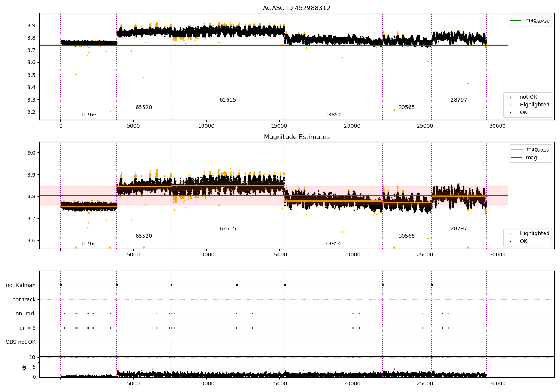Viewport: 560px width, 392px height.
Task: Click x-axis tick 10000 under the dr plot
Action: pyautogui.click(x=206, y=383)
